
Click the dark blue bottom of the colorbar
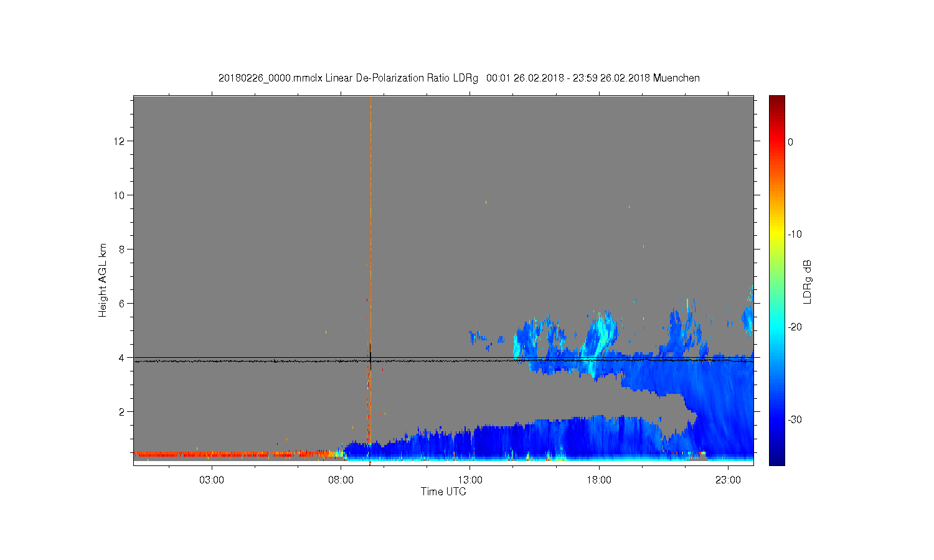pyautogui.click(x=777, y=459)
